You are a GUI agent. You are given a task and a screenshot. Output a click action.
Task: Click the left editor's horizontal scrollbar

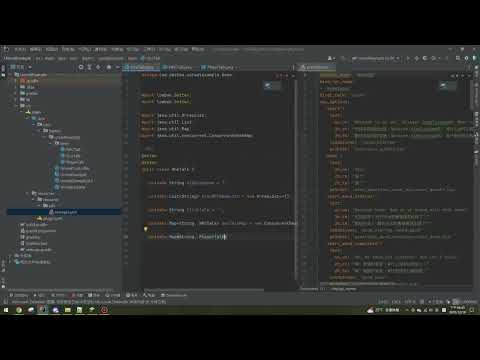(x=203, y=289)
